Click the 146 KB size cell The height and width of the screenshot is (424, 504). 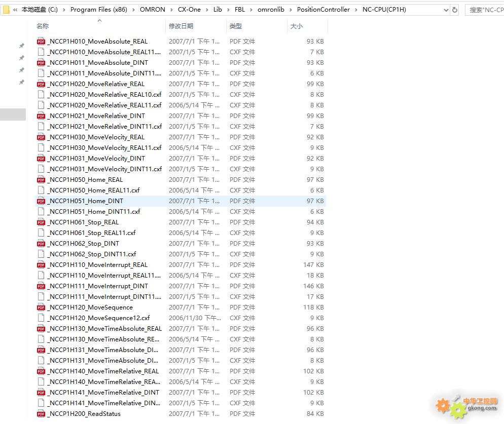(313, 286)
